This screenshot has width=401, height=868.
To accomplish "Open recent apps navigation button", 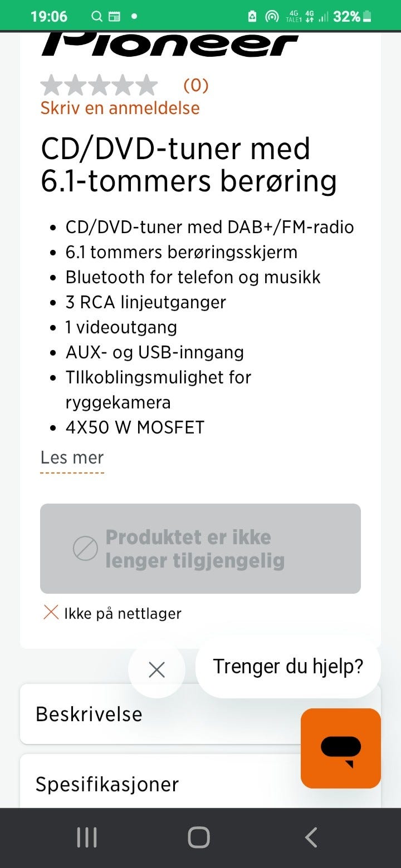I will pos(86,837).
